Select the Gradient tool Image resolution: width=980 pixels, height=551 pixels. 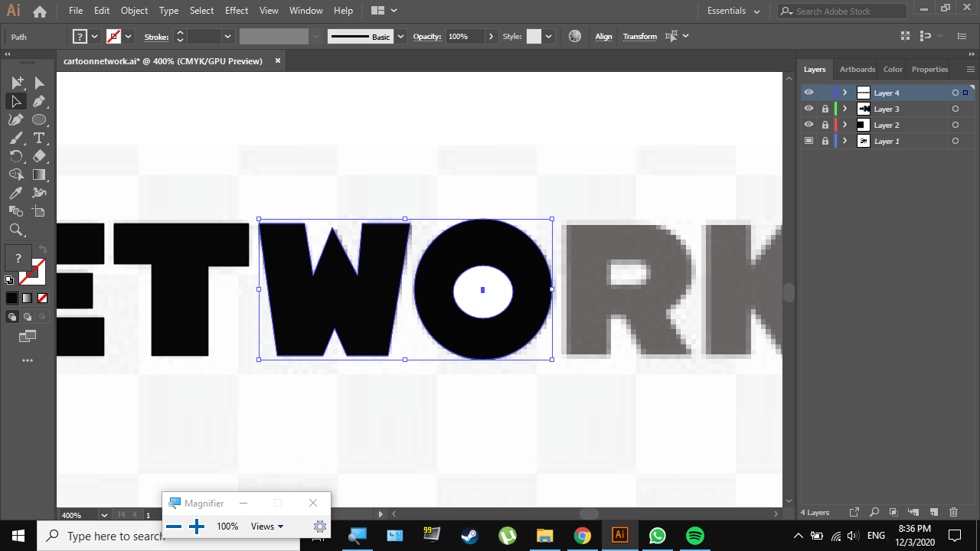point(39,174)
